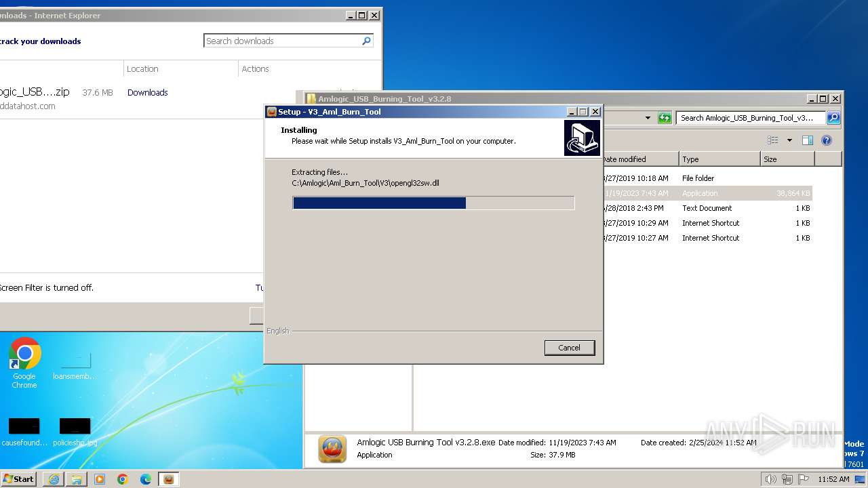Click Explorer search magnifier button
The height and width of the screenshot is (488, 868).
pyautogui.click(x=833, y=118)
